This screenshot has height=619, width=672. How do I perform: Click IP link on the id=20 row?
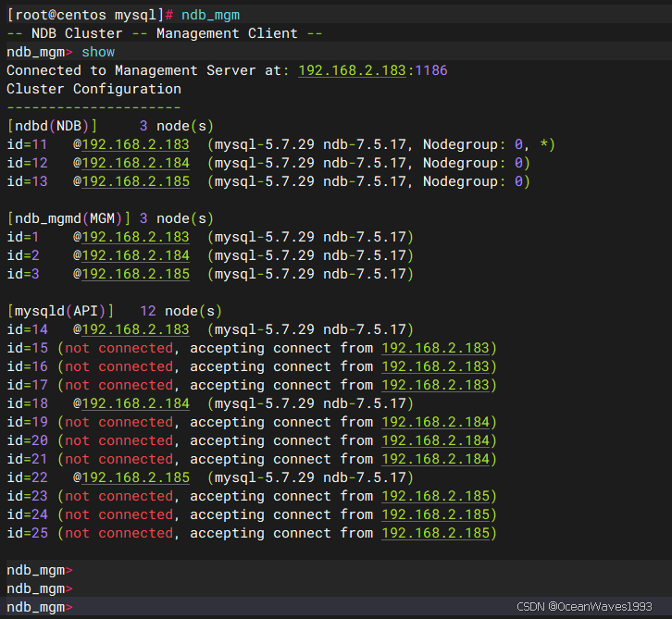(435, 440)
